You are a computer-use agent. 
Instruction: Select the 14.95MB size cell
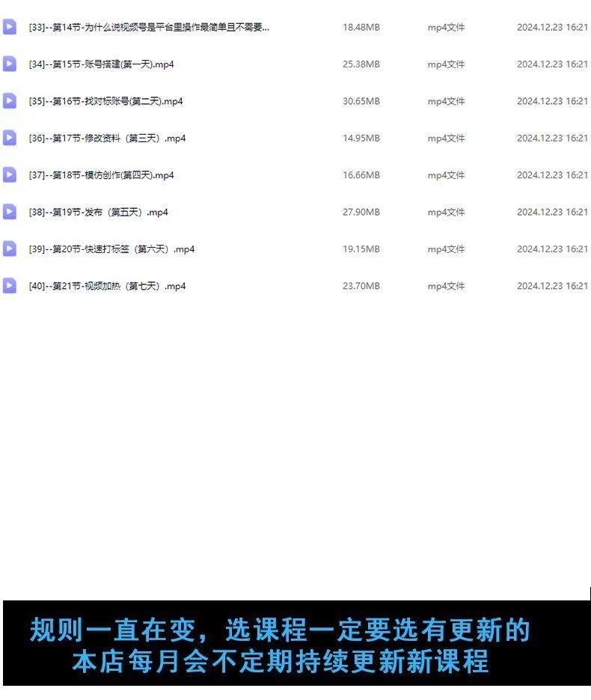pyautogui.click(x=361, y=139)
